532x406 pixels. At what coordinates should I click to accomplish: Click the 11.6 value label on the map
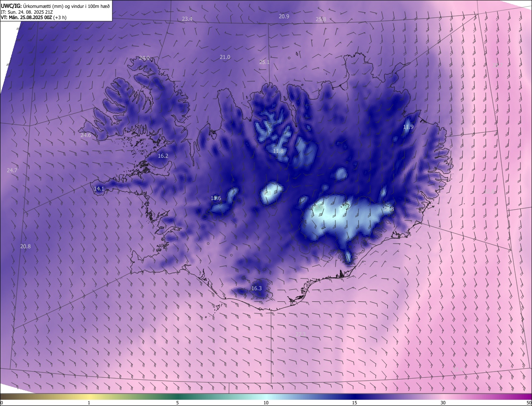216,198
